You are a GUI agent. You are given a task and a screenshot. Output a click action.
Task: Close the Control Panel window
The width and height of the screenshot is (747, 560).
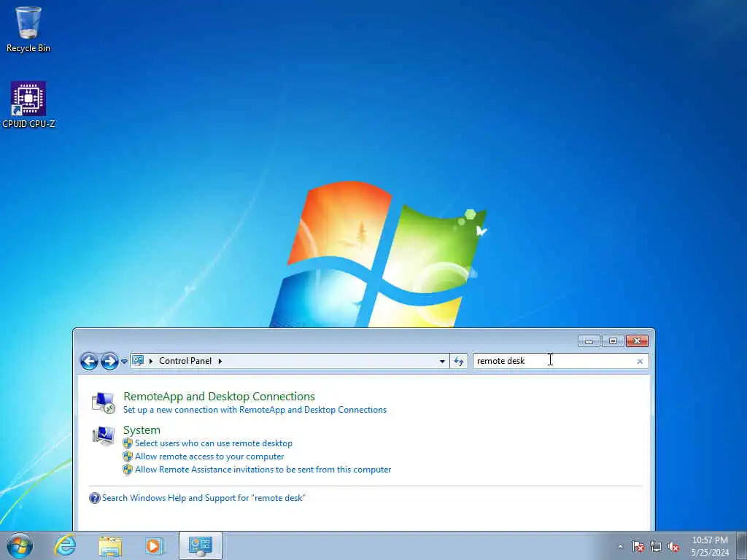637,341
